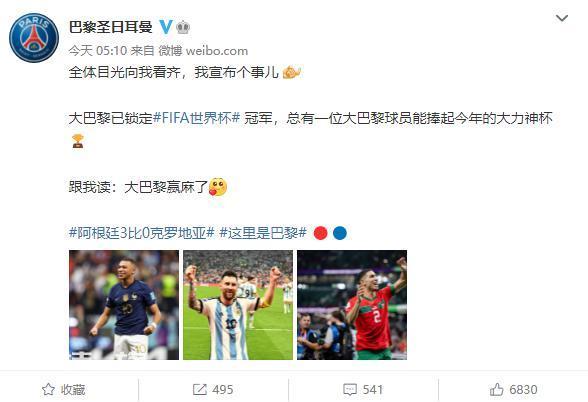Open the comments bubble icon
The image size is (588, 402).
click(x=350, y=389)
